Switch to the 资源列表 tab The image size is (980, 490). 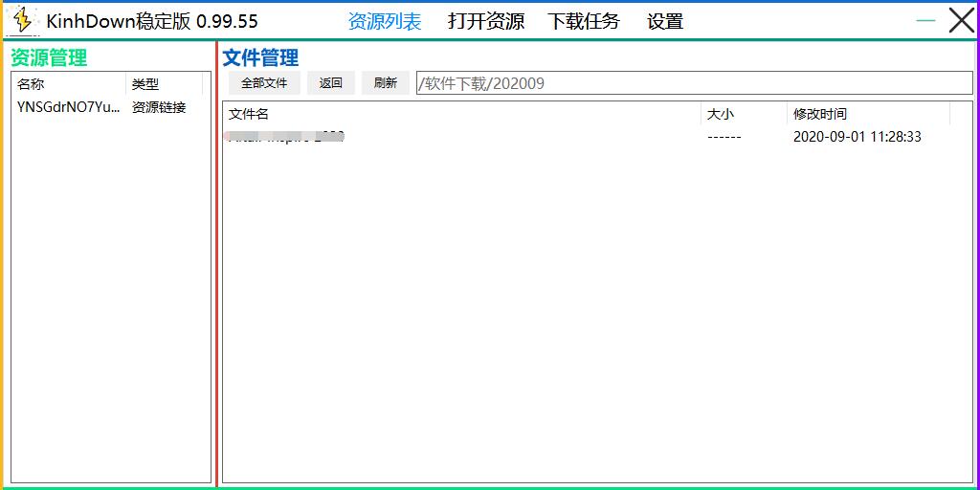(384, 21)
